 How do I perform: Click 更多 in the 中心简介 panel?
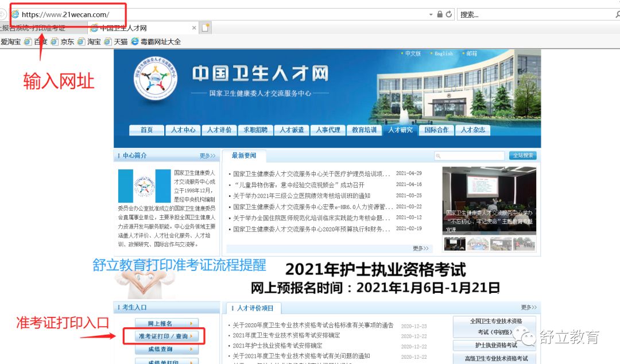208,156
